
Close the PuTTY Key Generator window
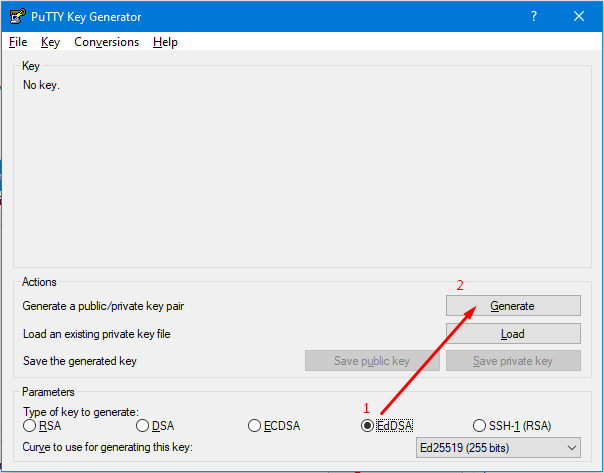(x=579, y=16)
